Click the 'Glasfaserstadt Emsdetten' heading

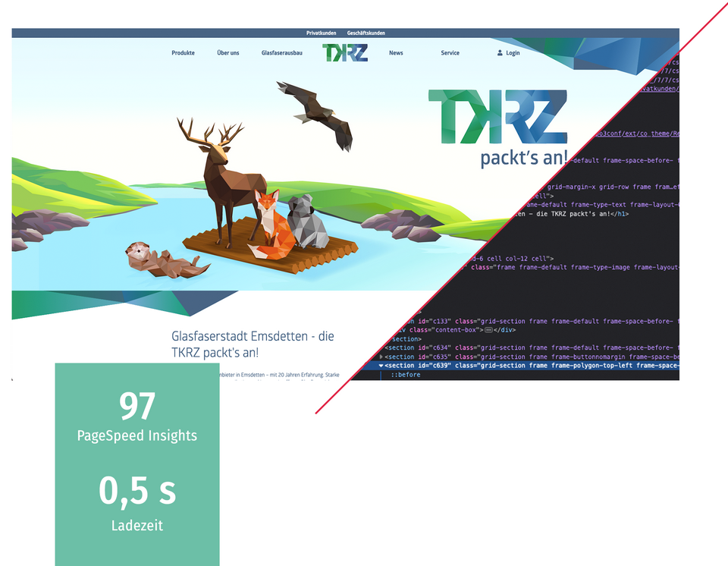(x=253, y=344)
